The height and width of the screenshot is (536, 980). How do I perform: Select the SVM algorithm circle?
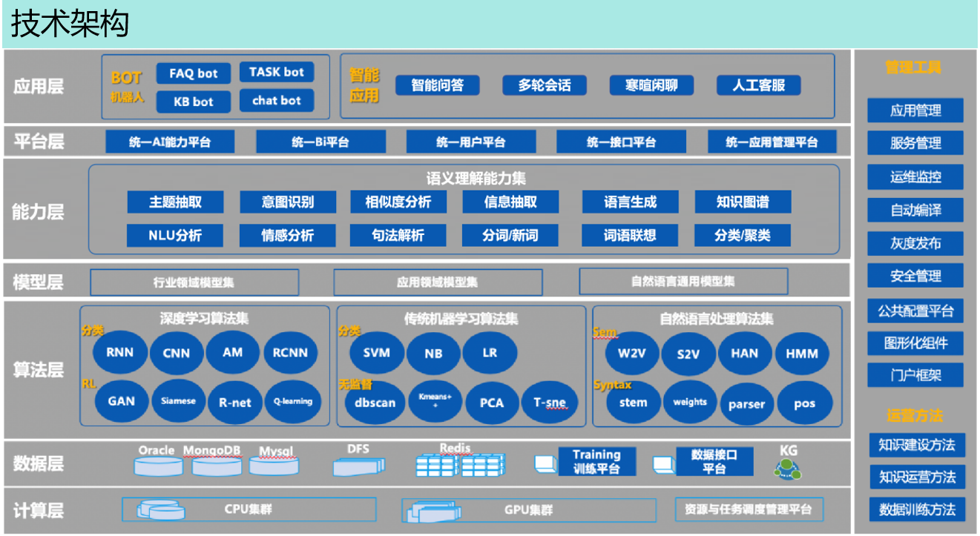(376, 353)
